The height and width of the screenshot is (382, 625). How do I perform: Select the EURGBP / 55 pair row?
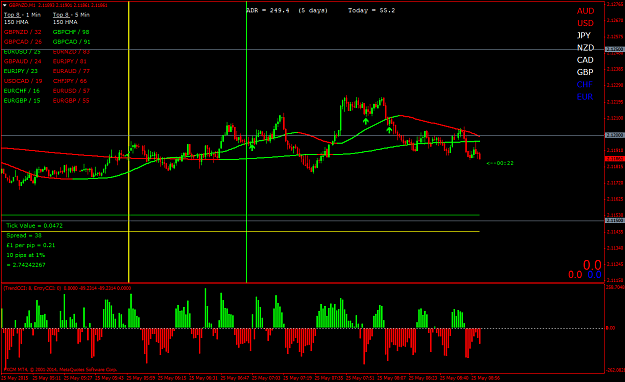pyautogui.click(x=71, y=101)
